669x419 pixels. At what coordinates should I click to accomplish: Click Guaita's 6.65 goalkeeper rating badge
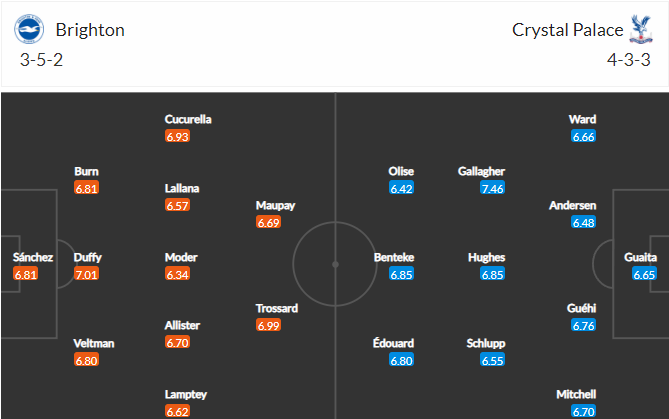pos(644,274)
